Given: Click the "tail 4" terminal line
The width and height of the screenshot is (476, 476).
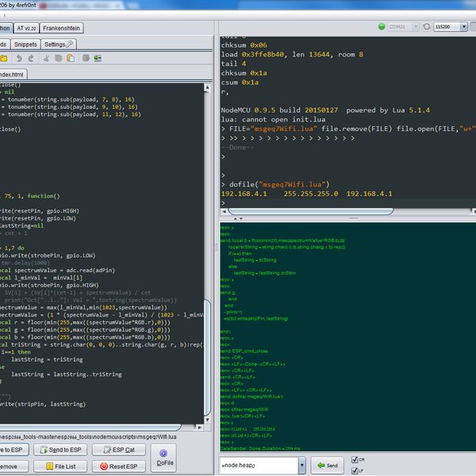Looking at the screenshot, I should [233, 63].
